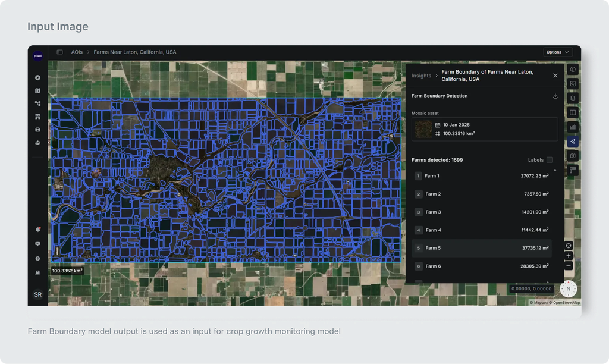The image size is (609, 364).
Task: Click the bar chart analytics icon
Action: click(x=573, y=127)
